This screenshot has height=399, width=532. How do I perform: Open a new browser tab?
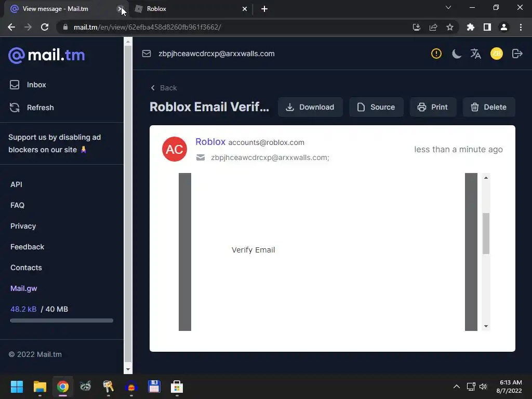pyautogui.click(x=264, y=9)
